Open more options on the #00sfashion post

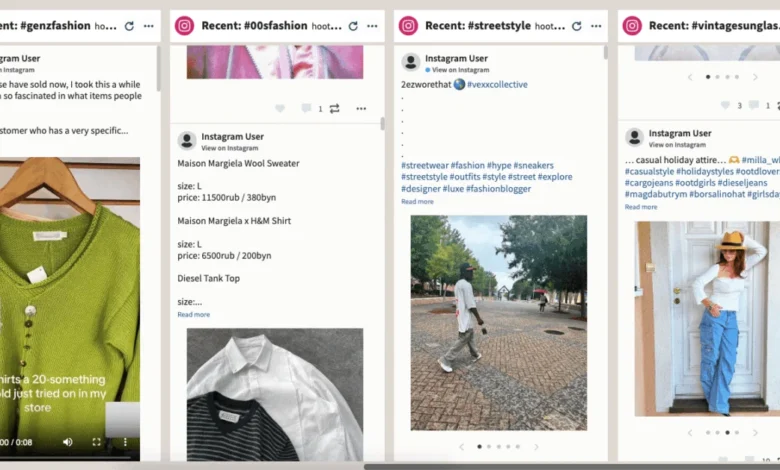click(361, 108)
